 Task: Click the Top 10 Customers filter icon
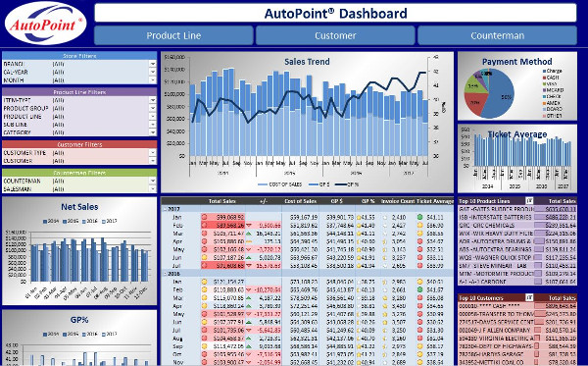point(529,297)
